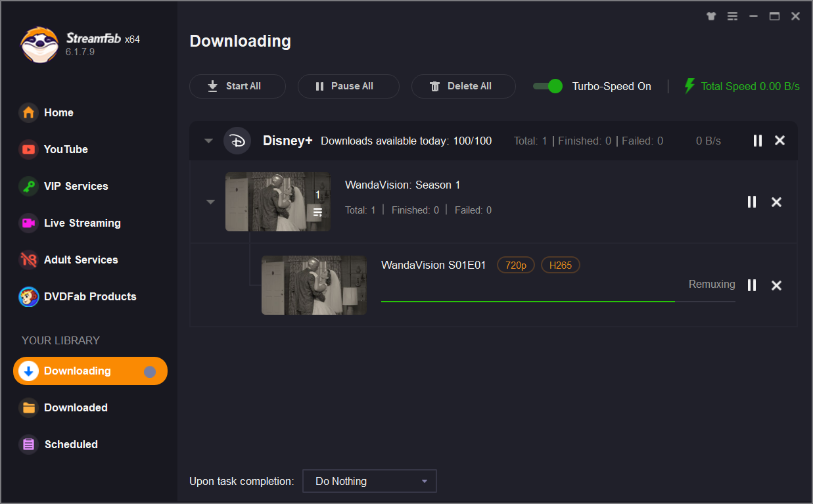Click the WandaVision S01E01 title
813x504 pixels.
433,265
